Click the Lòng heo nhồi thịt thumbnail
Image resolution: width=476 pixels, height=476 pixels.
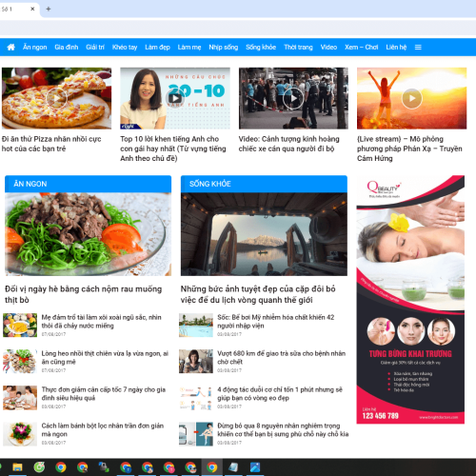20,362
